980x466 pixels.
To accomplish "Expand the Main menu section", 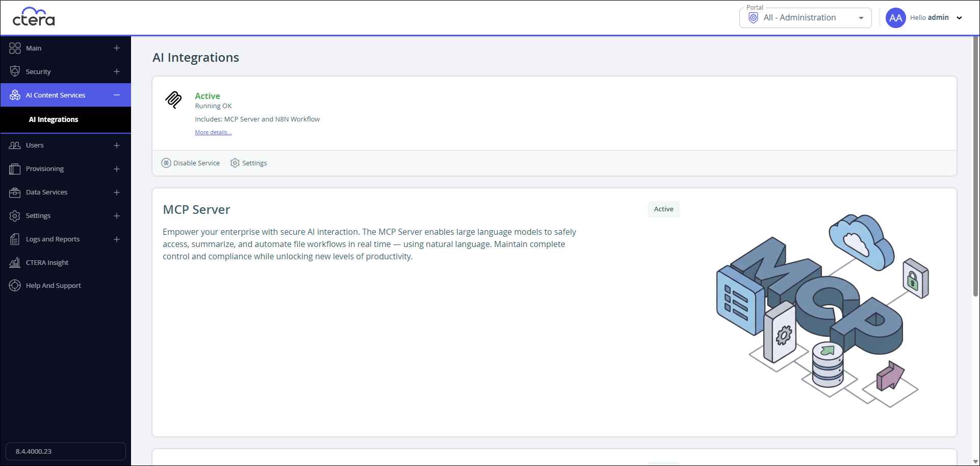I will (x=117, y=48).
